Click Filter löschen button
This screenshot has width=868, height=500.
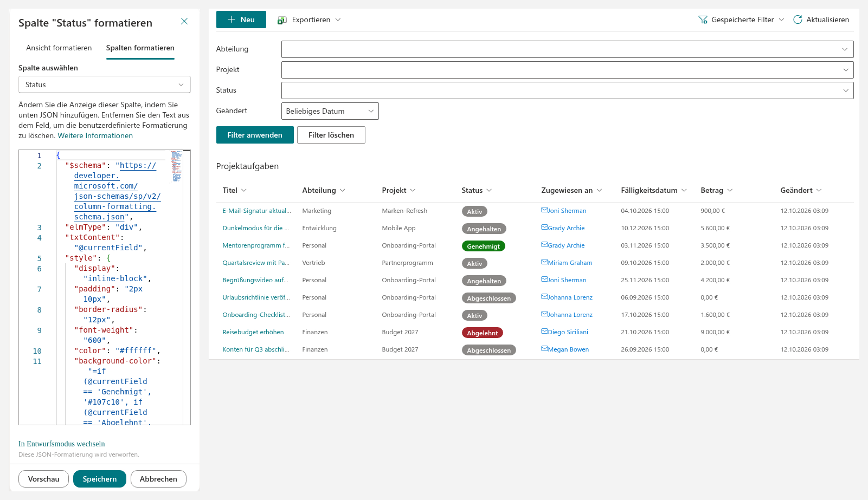(331, 135)
